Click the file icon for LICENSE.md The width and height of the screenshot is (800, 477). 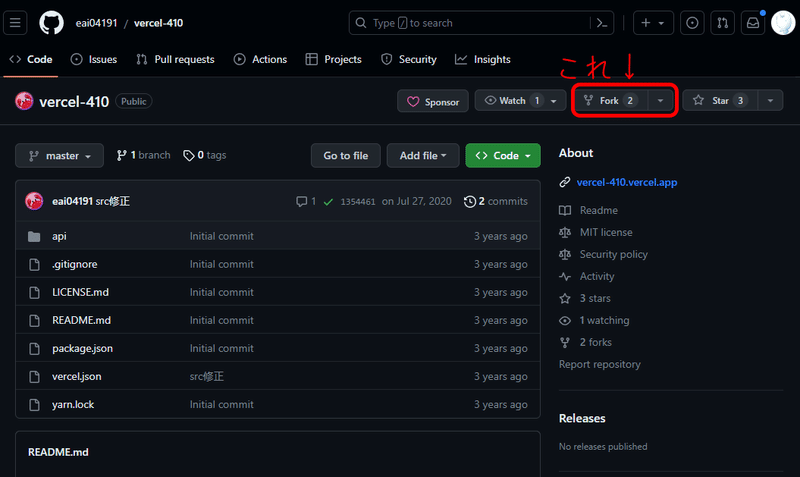point(34,292)
